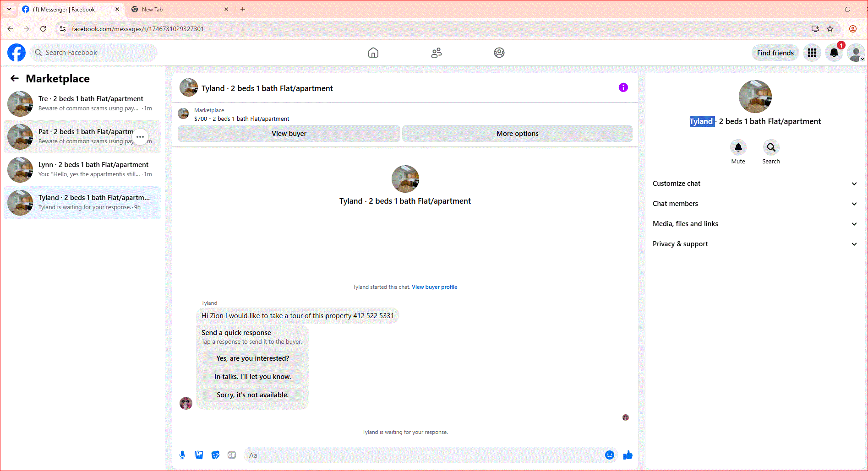868x471 pixels.
Task: Expand the Chat members section
Action: [754, 204]
